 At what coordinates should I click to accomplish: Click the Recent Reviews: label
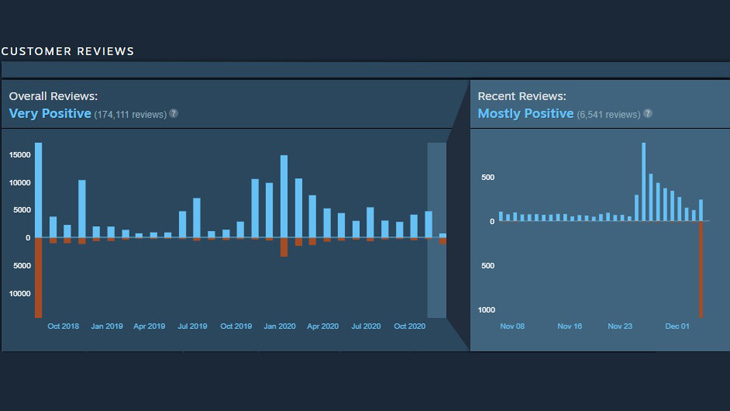522,96
